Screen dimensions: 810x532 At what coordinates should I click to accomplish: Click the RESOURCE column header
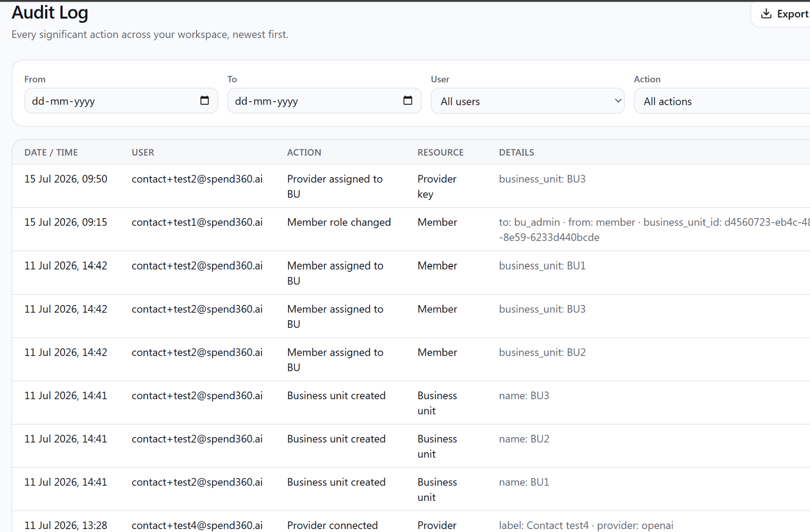click(440, 152)
